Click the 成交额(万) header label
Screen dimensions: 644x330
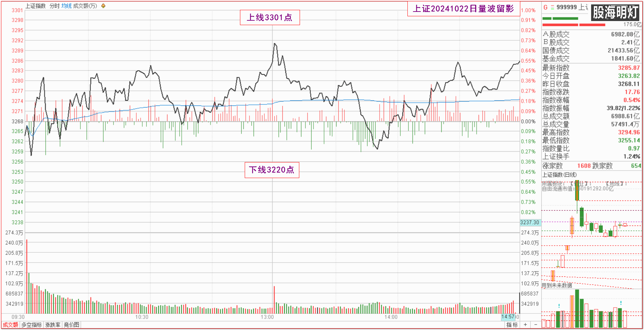point(85,6)
